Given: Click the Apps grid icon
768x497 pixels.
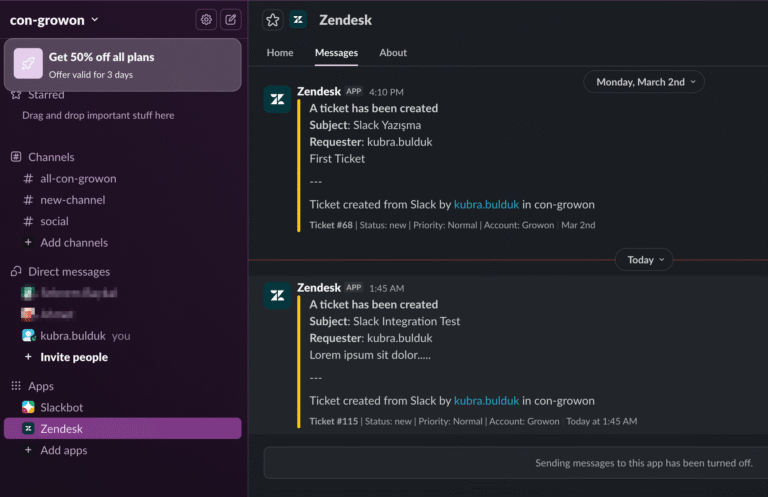Looking at the screenshot, I should pyautogui.click(x=16, y=386).
